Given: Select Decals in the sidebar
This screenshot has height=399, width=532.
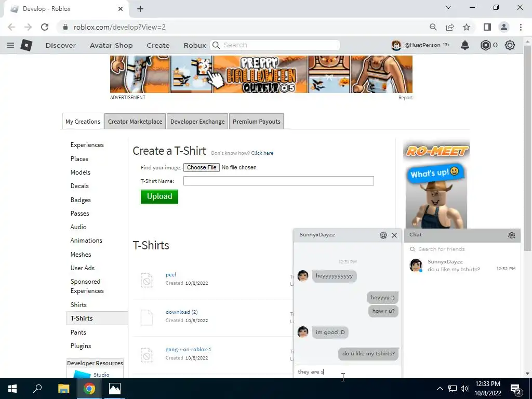Looking at the screenshot, I should click(x=79, y=186).
